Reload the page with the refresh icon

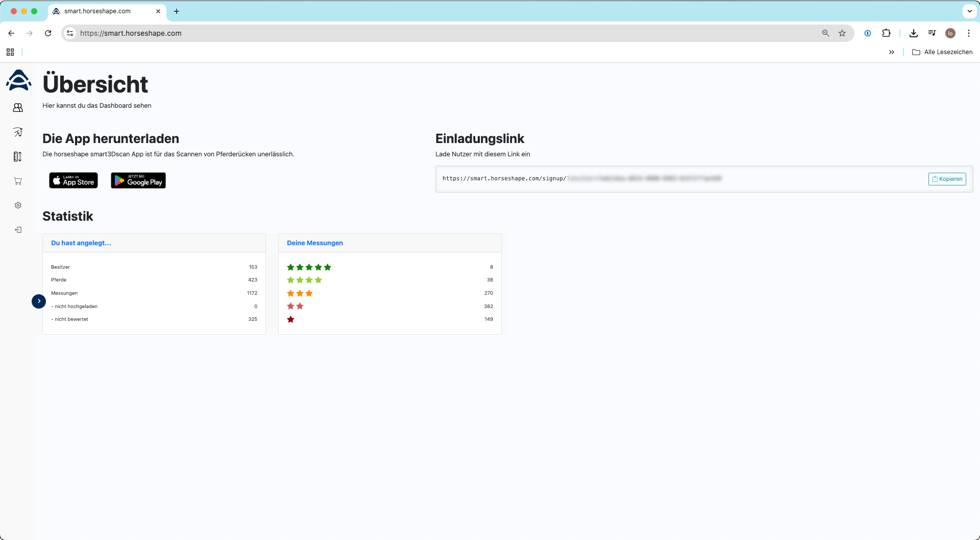(x=48, y=33)
